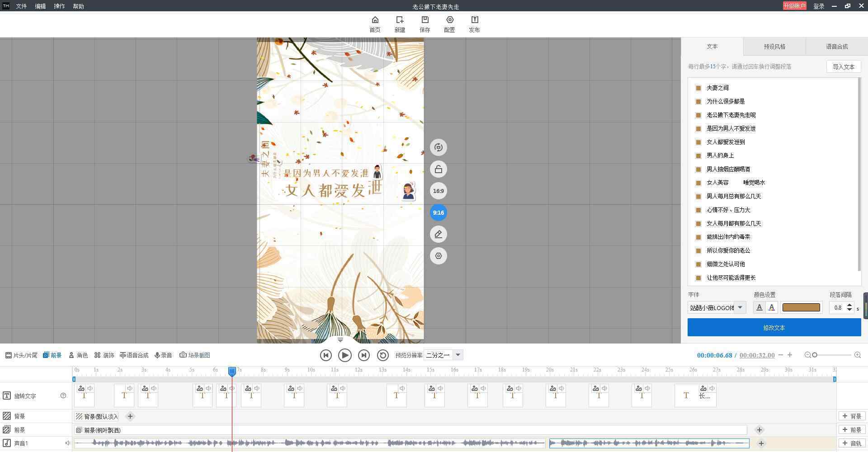The width and height of the screenshot is (868, 452).
Task: Click the + 背景 add button
Action: [852, 416]
